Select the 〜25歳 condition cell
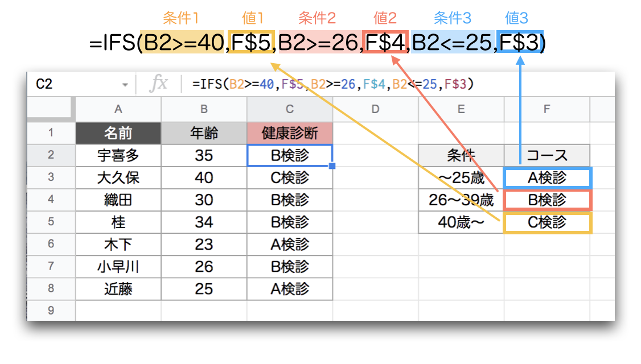 pyautogui.click(x=461, y=177)
